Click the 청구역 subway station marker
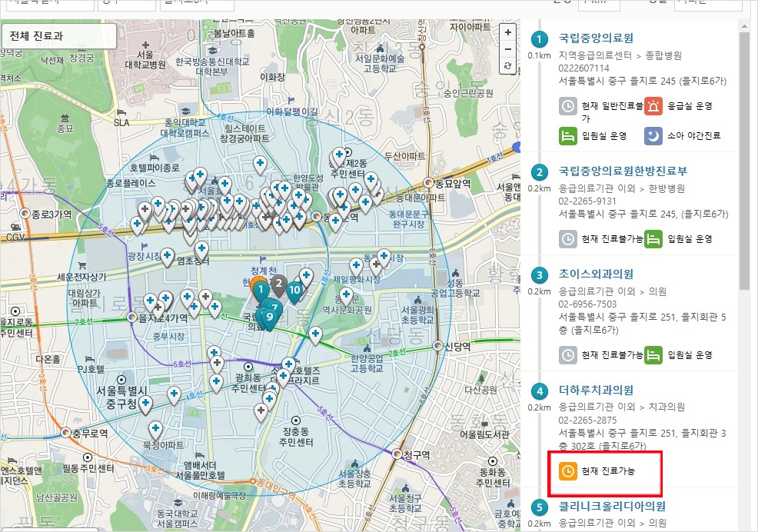 point(397,454)
